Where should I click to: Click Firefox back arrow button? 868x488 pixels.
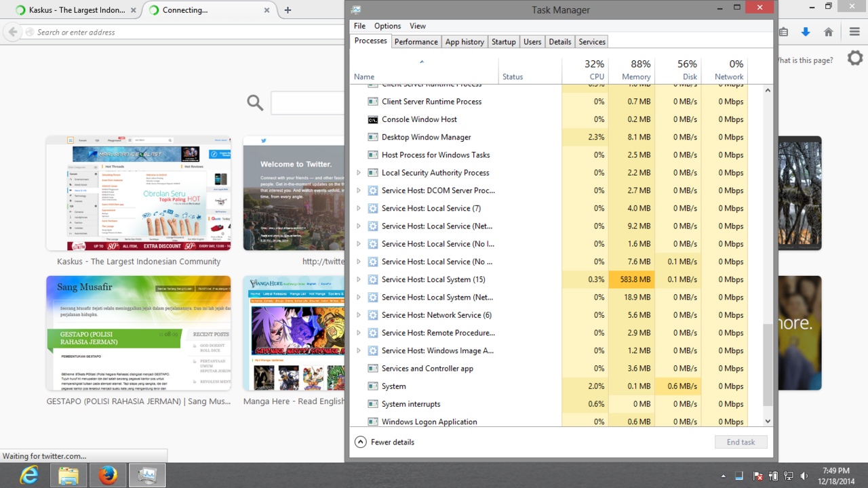[x=12, y=32]
